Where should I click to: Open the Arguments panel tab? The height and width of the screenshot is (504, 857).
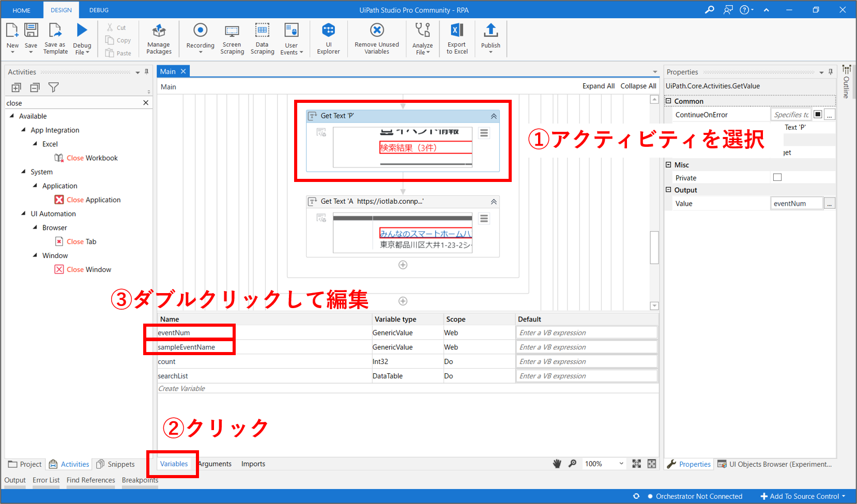coord(215,464)
